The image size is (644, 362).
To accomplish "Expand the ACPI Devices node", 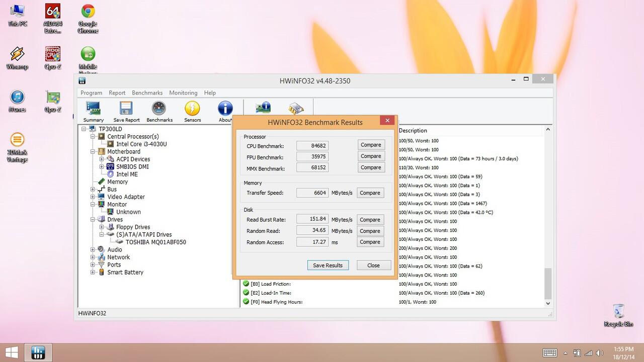I will (x=102, y=159).
